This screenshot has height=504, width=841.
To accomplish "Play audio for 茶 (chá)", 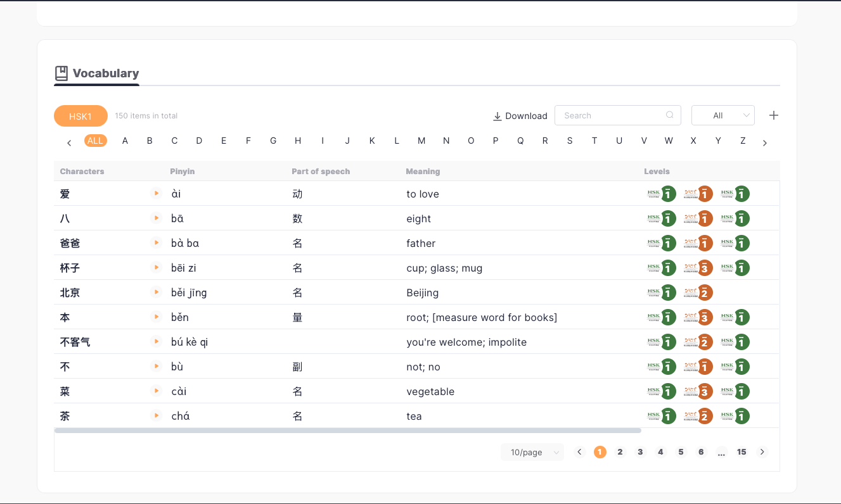I will click(157, 415).
